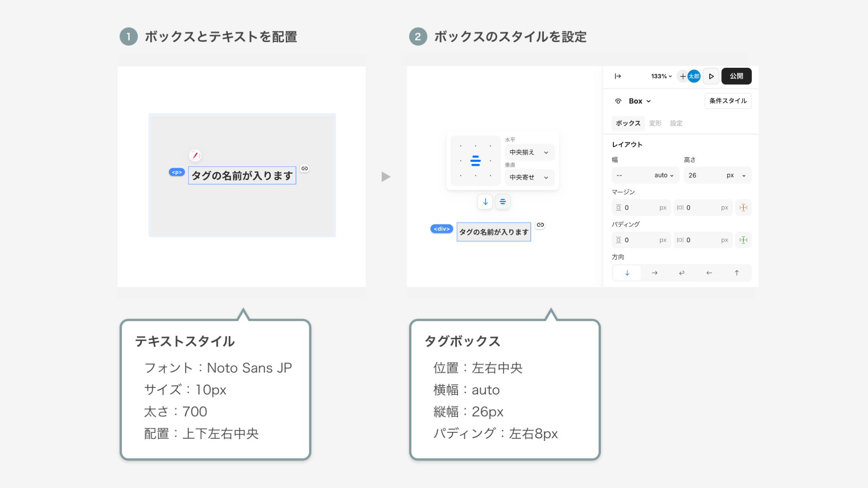The image size is (868, 488).
Task: Click the justify alignment icon below the alignment panel
Action: (x=503, y=202)
